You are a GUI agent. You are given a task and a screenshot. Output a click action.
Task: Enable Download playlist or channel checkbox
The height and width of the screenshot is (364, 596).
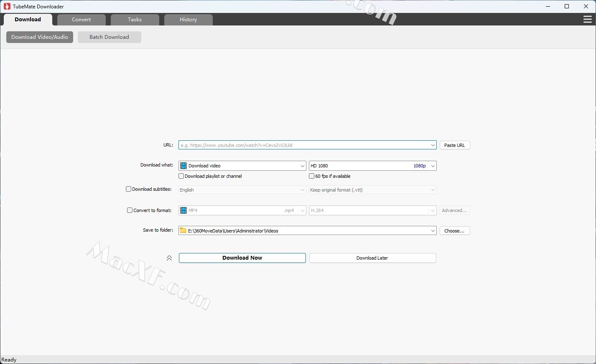181,176
